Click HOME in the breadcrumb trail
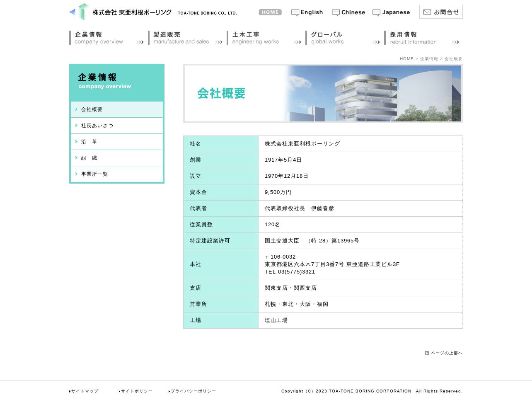 (x=406, y=59)
